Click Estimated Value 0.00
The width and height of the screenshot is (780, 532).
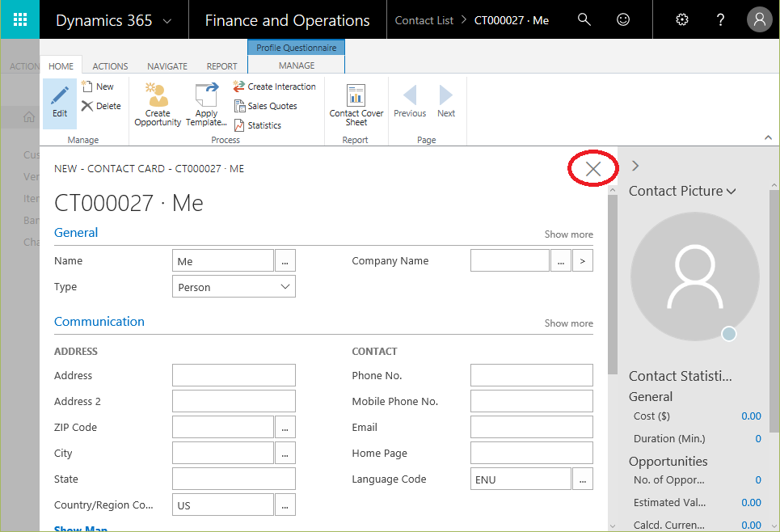(x=751, y=503)
